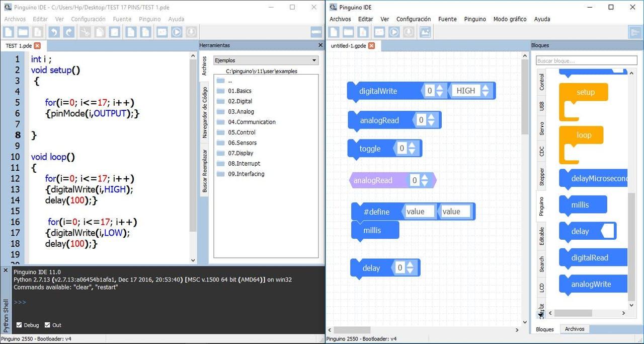Screen dimensions: 644x344
Task: Select the USB block category tab
Action: (x=541, y=106)
